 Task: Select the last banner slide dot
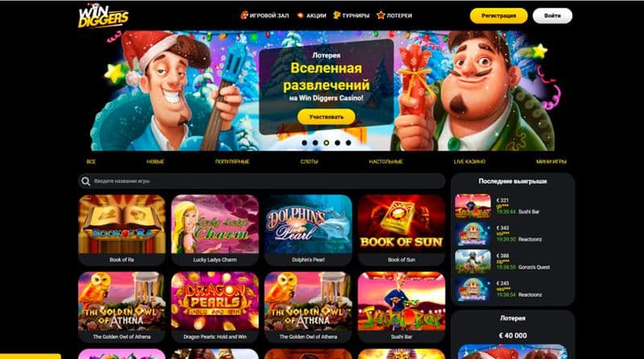(x=349, y=143)
